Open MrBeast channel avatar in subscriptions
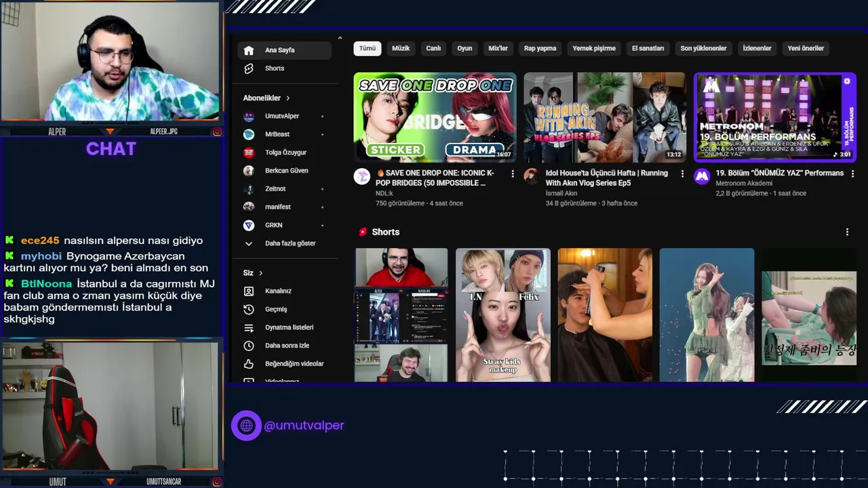868x488 pixels. click(x=249, y=134)
